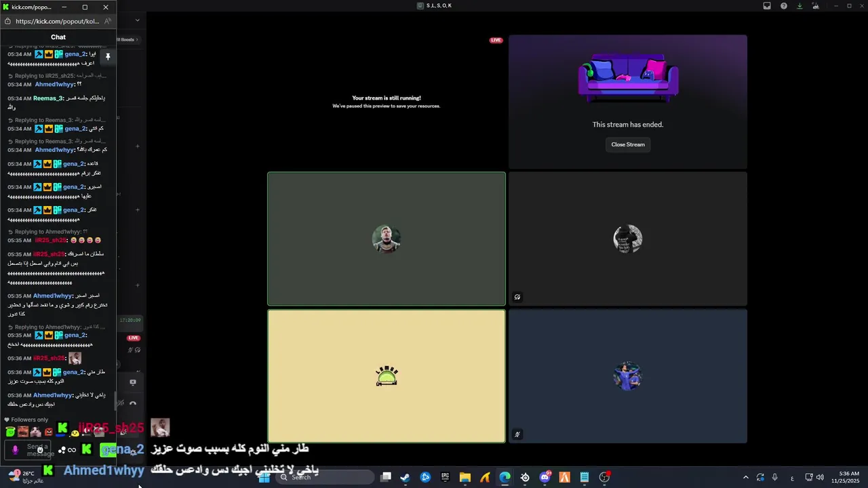
Task: Open File Explorer from the taskbar
Action: [465, 477]
